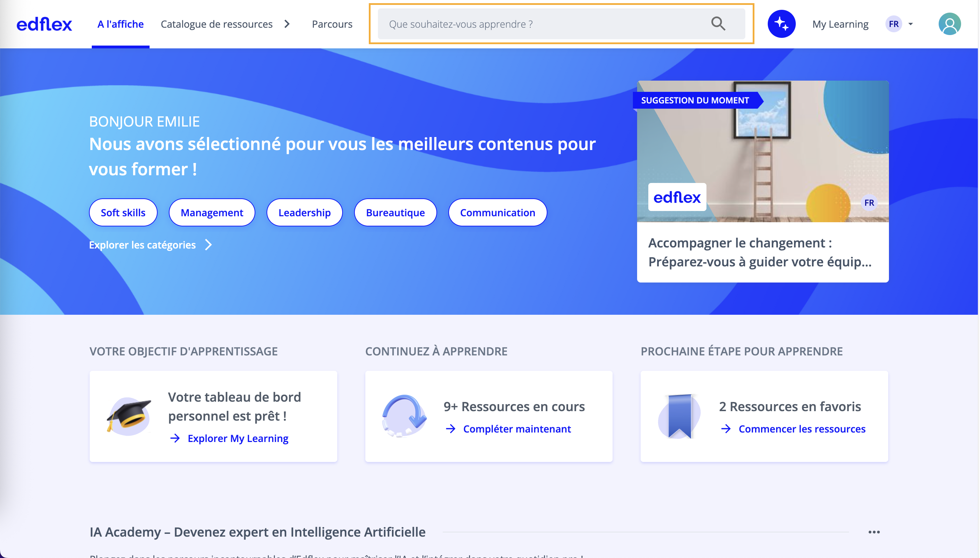Open Catalogue de ressources menu

click(x=216, y=24)
